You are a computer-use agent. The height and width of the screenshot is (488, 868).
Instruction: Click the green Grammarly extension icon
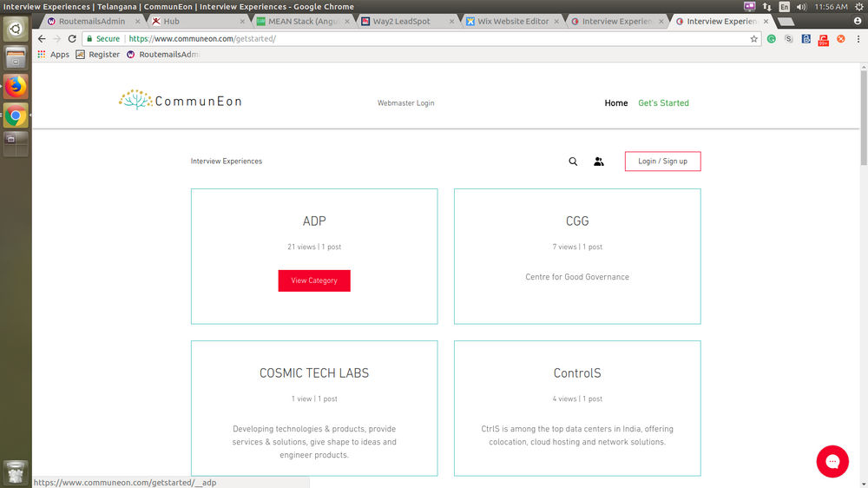click(771, 39)
